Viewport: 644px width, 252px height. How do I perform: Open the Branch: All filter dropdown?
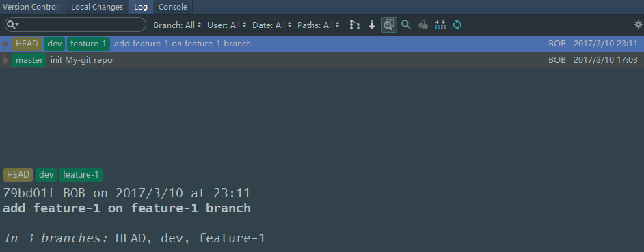point(178,25)
